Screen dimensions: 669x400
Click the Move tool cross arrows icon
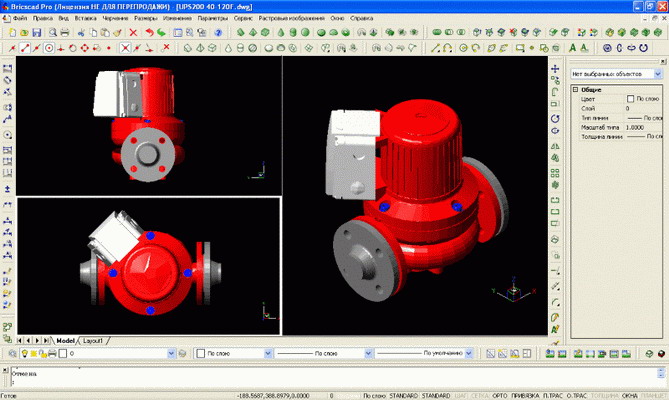(x=555, y=68)
